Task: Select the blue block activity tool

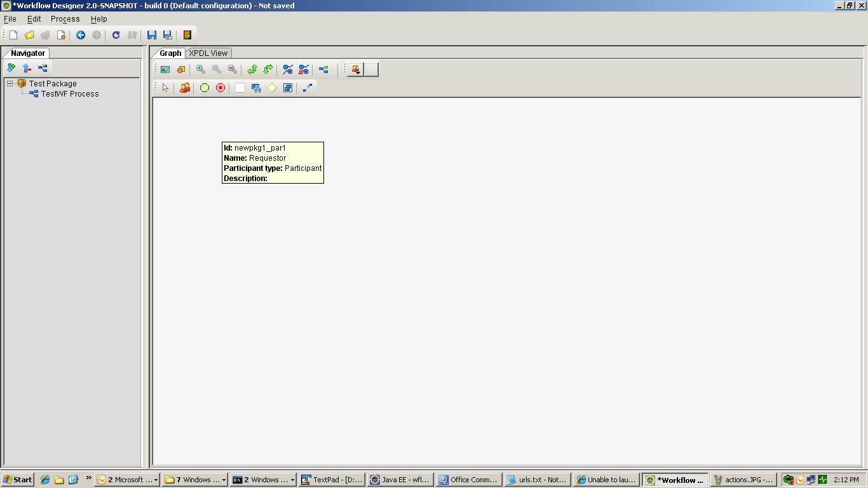Action: pyautogui.click(x=288, y=88)
